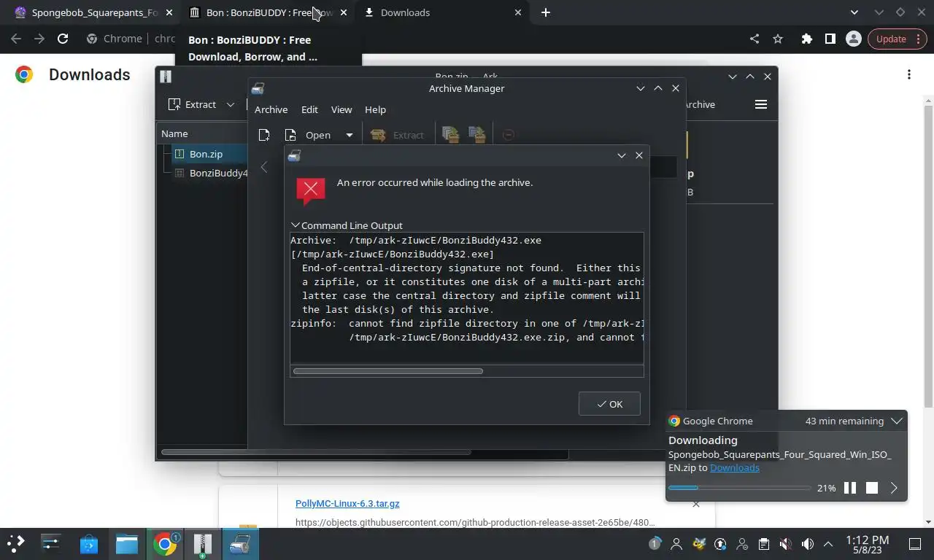Click the notifications tray icon with badge
934x560 pixels.
coord(655,543)
